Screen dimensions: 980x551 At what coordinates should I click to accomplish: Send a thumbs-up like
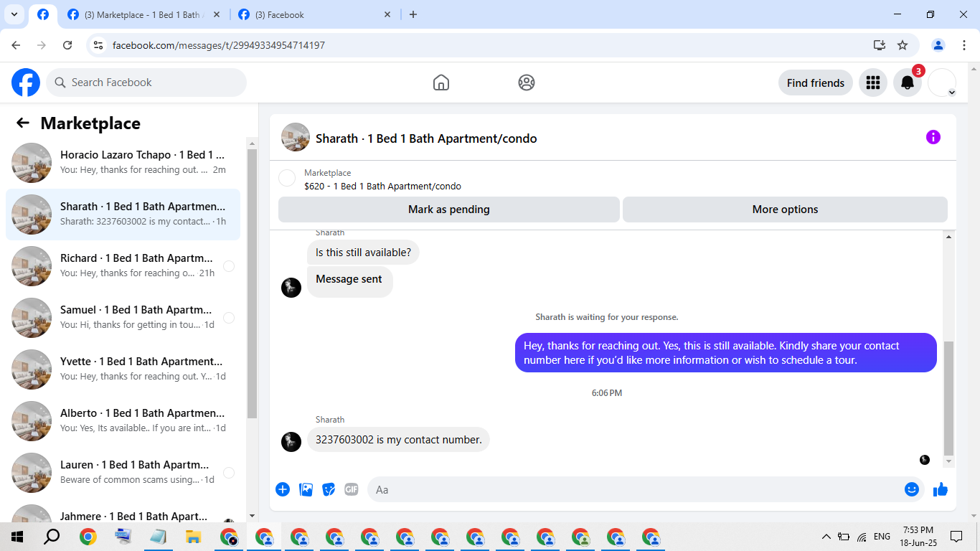click(941, 489)
